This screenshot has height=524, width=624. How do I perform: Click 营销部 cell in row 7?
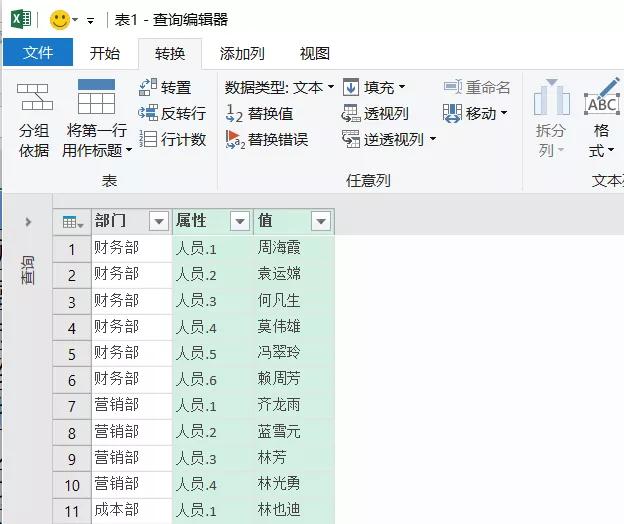pyautogui.click(x=132, y=405)
